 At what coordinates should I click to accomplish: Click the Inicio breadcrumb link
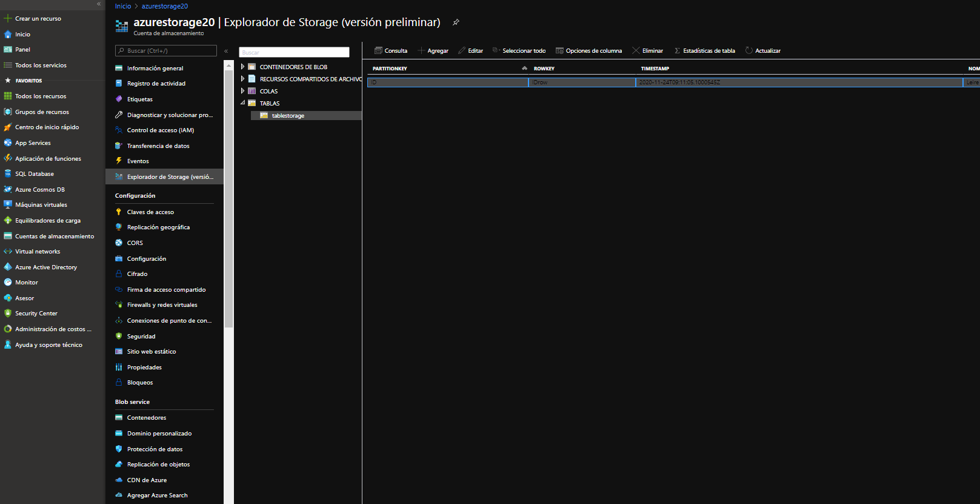coord(123,6)
